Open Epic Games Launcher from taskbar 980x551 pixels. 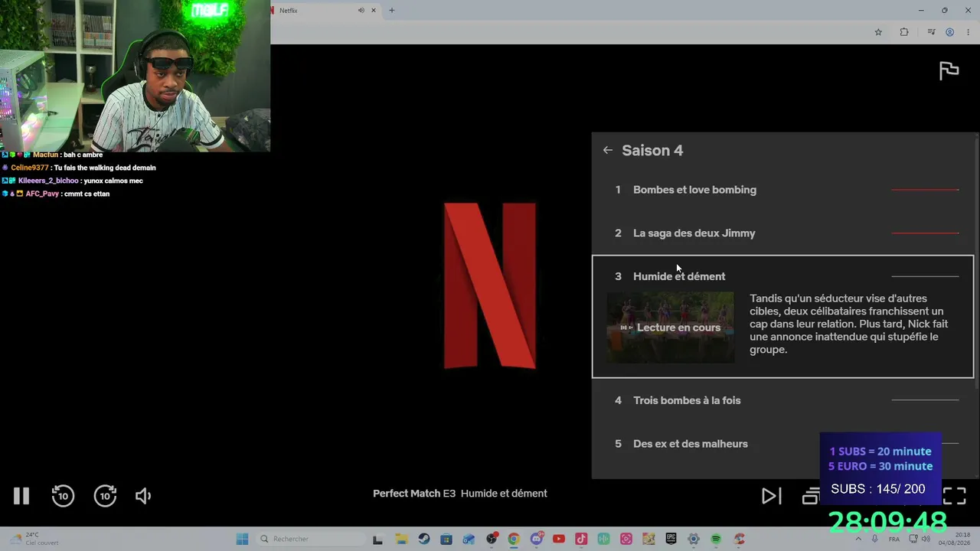(671, 539)
